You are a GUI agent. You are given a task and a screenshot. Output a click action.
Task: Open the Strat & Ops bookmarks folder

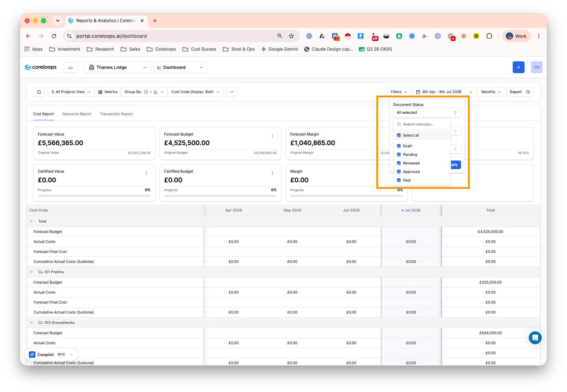tap(239, 49)
